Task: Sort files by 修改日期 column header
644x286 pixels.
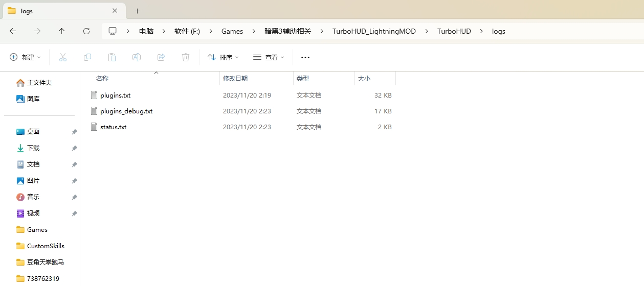Action: click(x=235, y=79)
